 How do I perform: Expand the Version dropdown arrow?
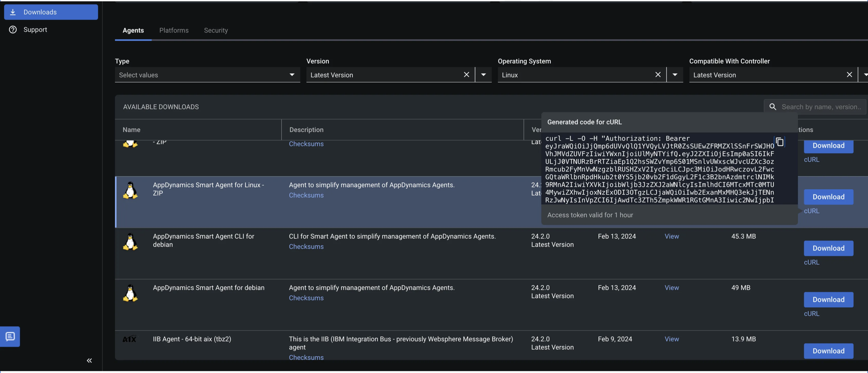tap(483, 75)
